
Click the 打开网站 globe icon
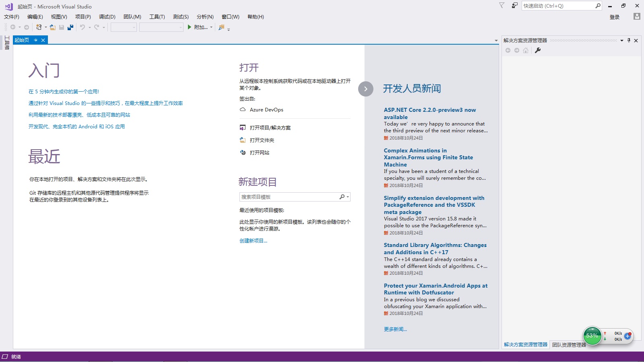243,152
